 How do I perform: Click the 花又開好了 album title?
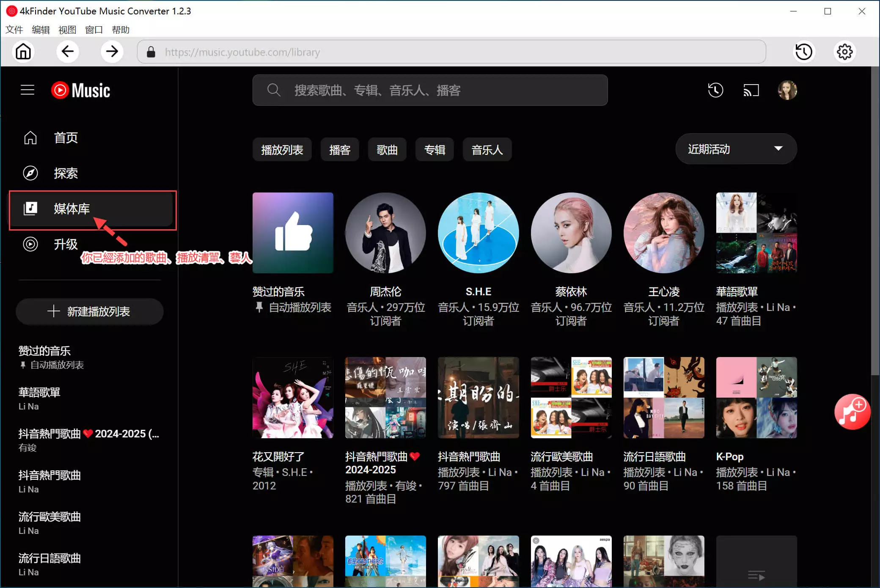tap(278, 456)
